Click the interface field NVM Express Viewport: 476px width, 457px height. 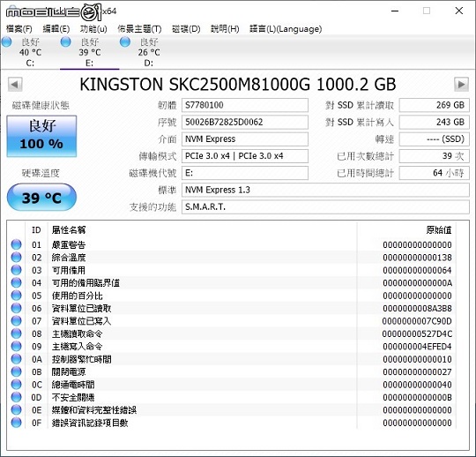click(x=245, y=139)
